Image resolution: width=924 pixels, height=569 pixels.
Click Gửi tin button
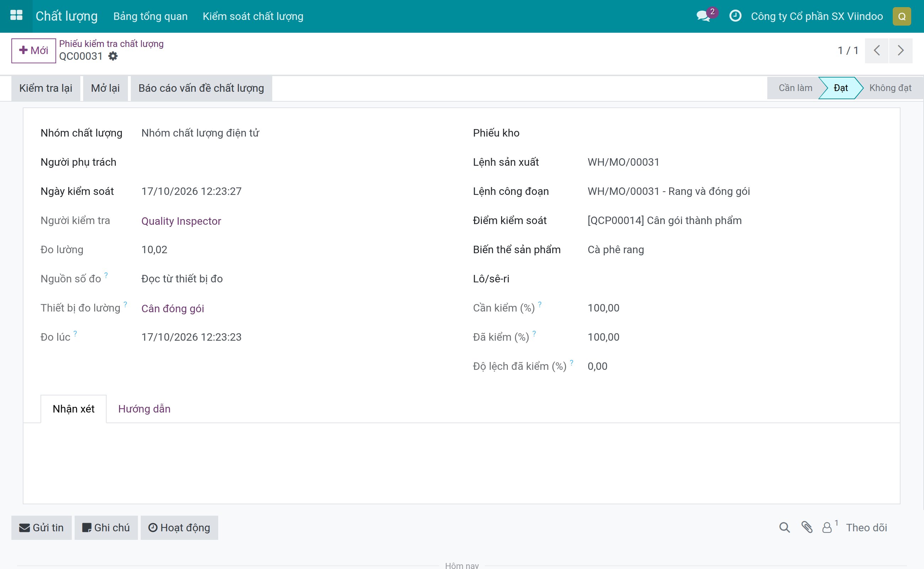coord(41,528)
